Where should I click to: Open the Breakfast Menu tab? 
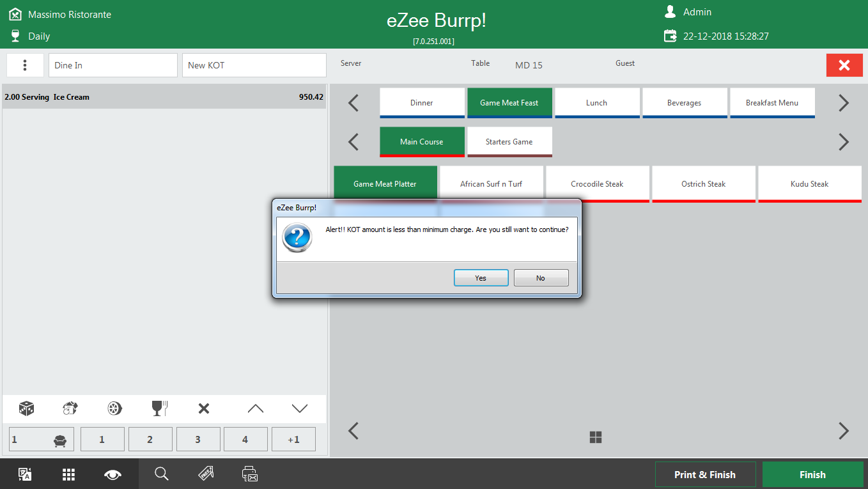(772, 103)
